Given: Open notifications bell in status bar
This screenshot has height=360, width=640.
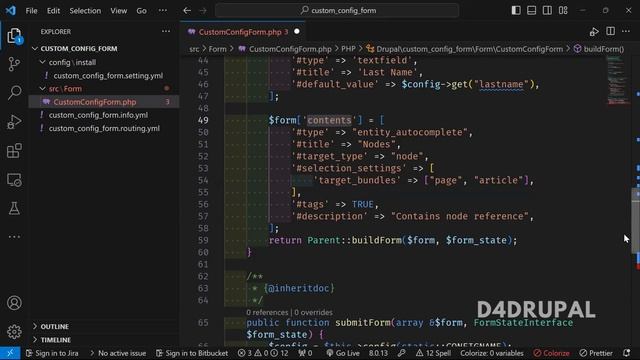Looking at the screenshot, I should click(x=627, y=353).
